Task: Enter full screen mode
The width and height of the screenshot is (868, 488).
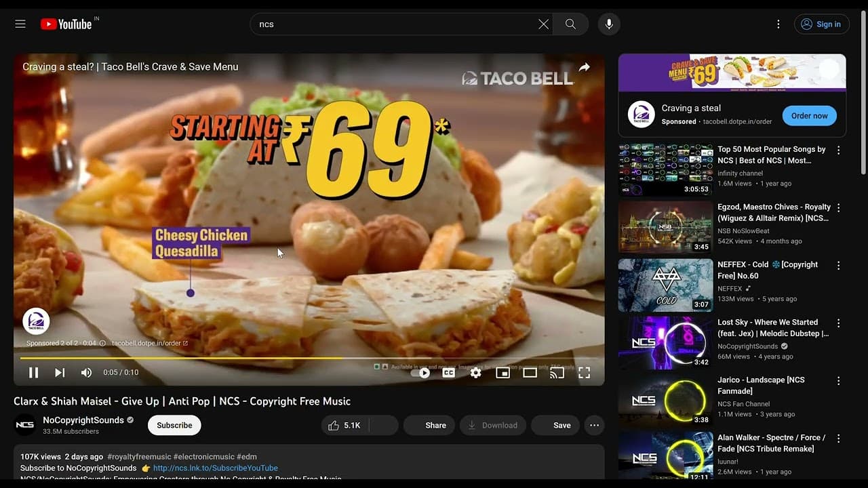Action: 584,372
